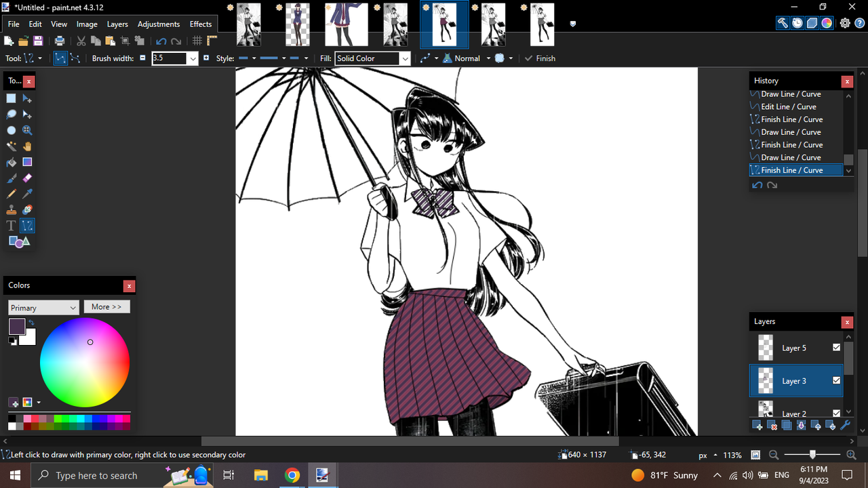
Task: Click the More button in Colors panel
Action: (106, 306)
